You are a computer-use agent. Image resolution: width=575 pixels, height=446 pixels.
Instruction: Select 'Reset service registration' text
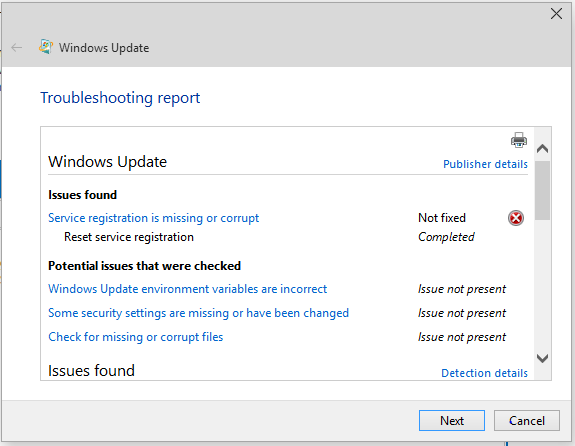tap(129, 237)
